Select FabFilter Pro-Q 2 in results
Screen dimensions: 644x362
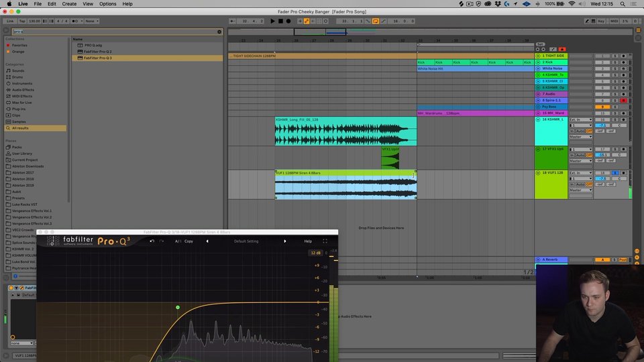coord(98,52)
